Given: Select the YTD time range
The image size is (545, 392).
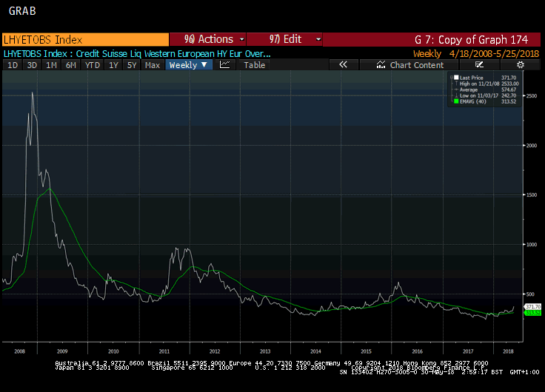Looking at the screenshot, I should 93,65.
